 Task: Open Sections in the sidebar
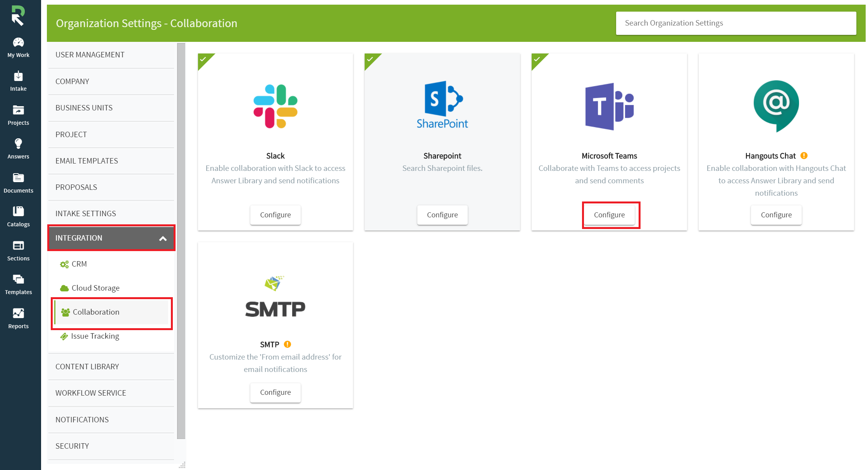pos(18,251)
